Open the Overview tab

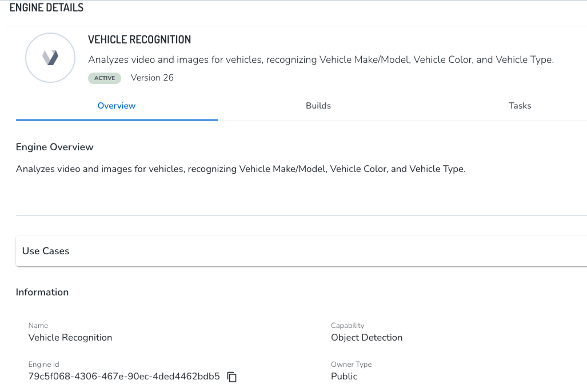pos(117,106)
